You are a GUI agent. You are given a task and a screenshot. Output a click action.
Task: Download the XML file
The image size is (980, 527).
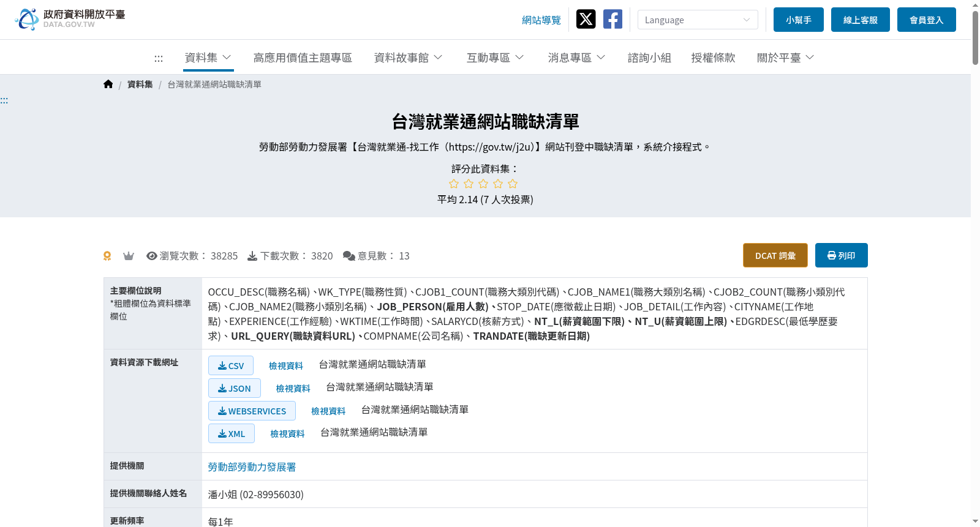click(x=232, y=433)
